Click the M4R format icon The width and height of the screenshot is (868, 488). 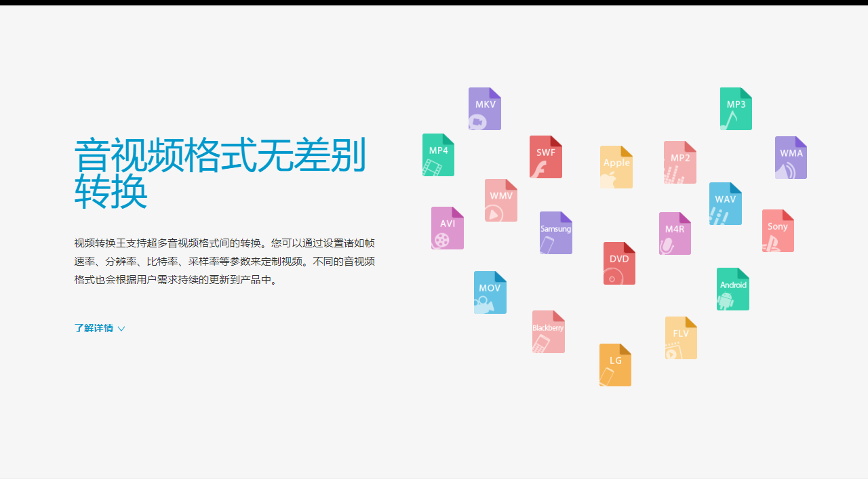click(674, 233)
